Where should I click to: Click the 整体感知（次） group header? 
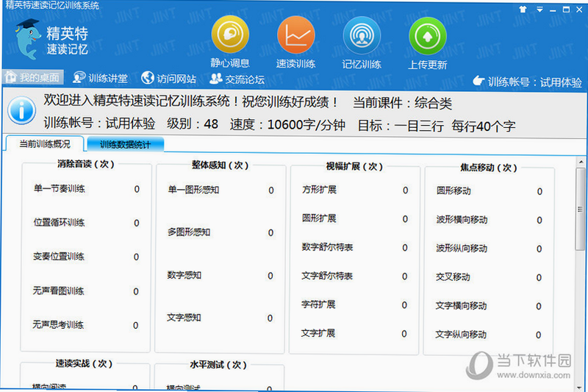(220, 165)
